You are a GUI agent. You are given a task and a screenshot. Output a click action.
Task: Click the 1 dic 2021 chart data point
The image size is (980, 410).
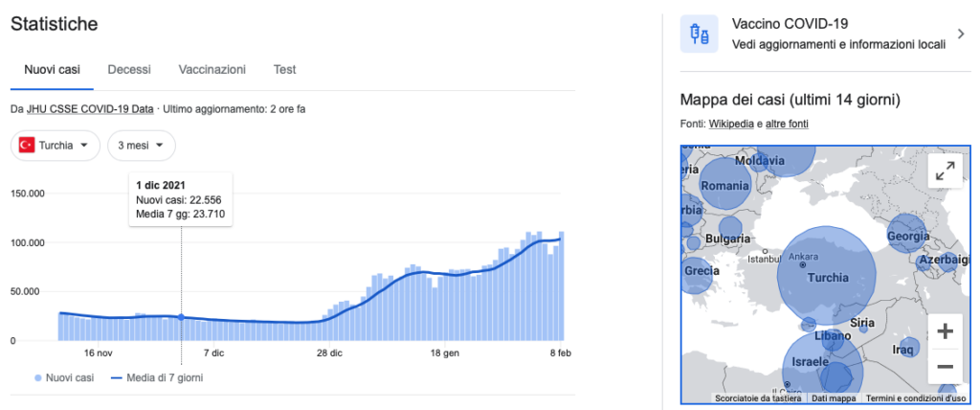tap(181, 317)
